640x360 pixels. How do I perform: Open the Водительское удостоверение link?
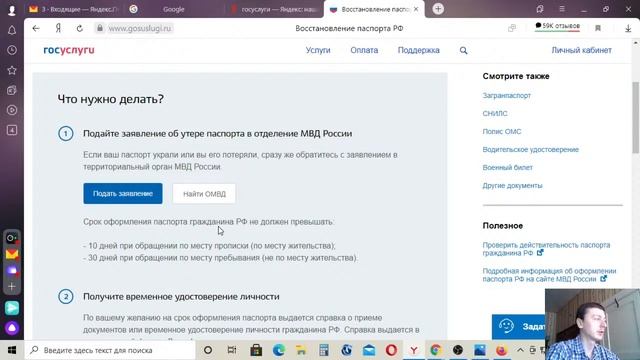(531, 149)
